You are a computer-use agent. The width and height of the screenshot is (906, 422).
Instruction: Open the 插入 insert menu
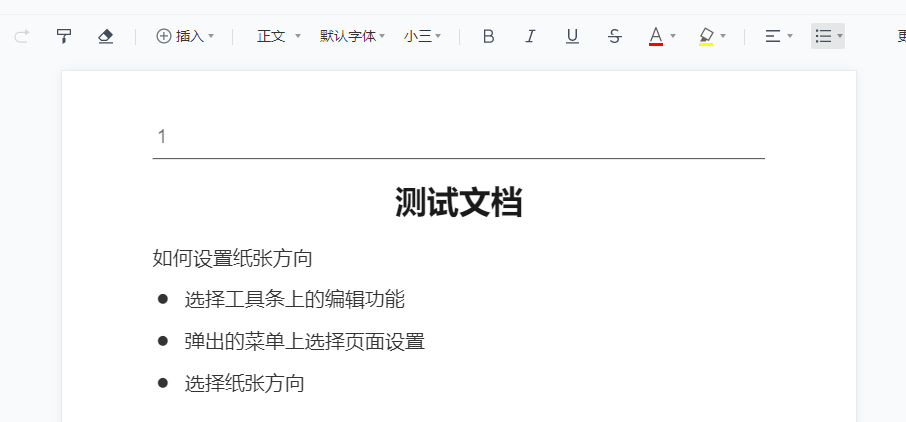[x=185, y=37]
